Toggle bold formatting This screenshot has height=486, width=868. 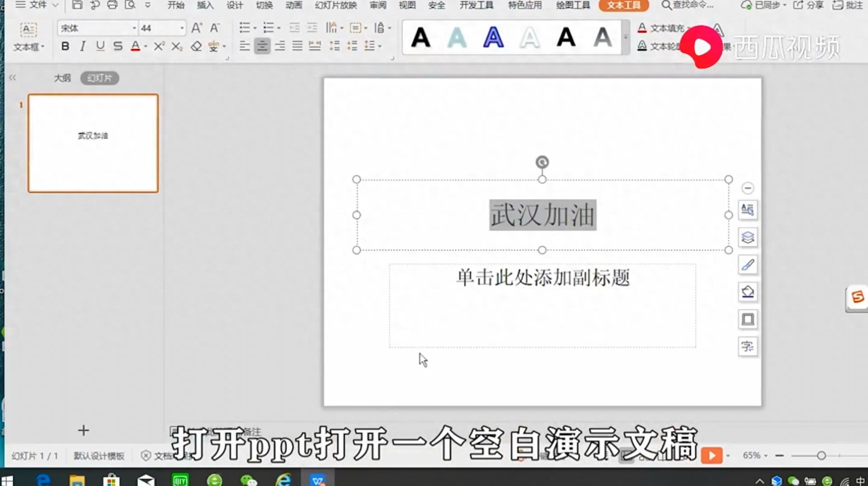65,46
